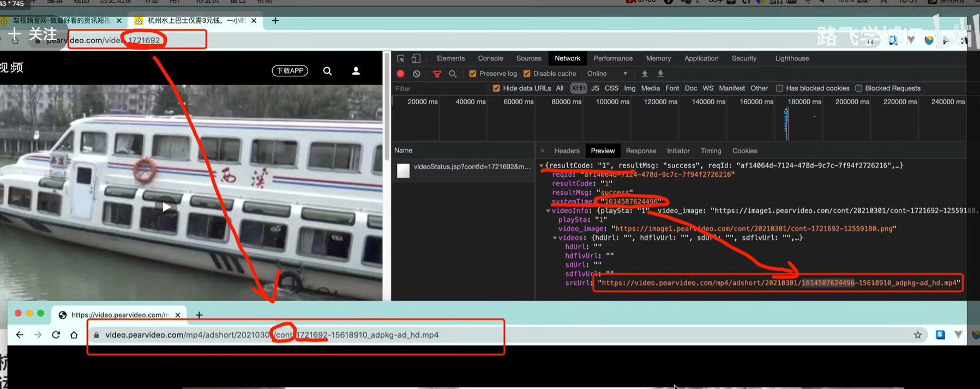Open a new tab in top browser
Screen dimensions: 980x389
pyautogui.click(x=275, y=21)
